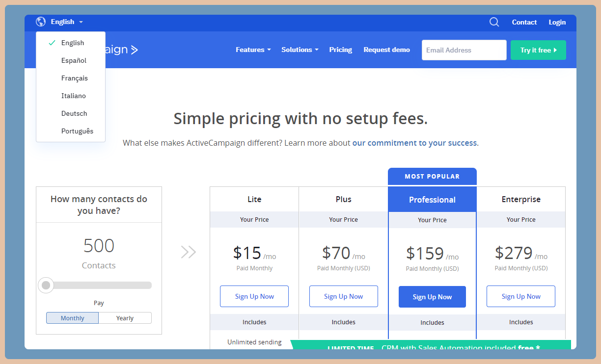Click Unlimited sending text in Lite
Image resolution: width=601 pixels, height=364 pixels.
[254, 342]
